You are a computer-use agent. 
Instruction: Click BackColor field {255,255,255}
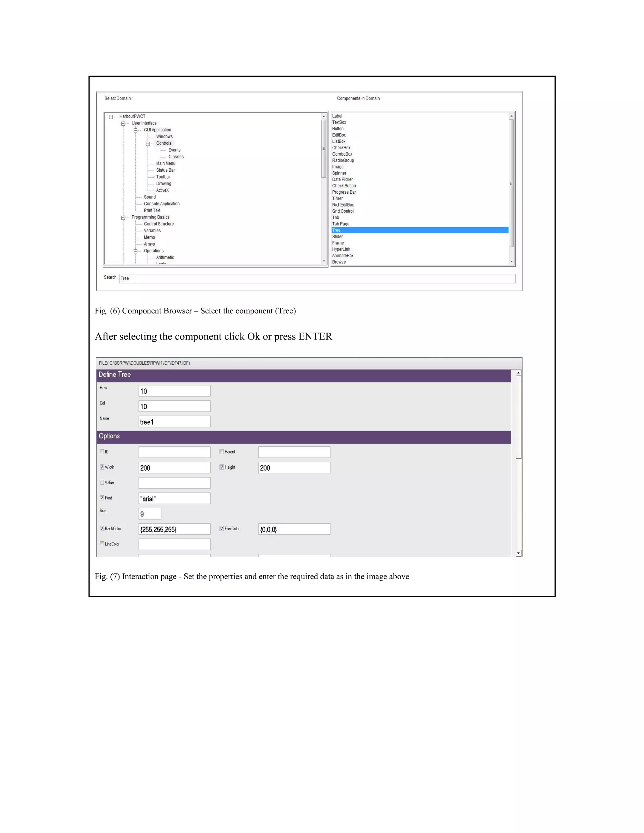pos(174,529)
